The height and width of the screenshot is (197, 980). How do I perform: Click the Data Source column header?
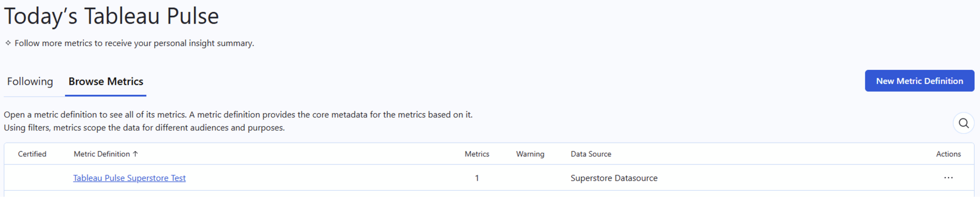(591, 154)
